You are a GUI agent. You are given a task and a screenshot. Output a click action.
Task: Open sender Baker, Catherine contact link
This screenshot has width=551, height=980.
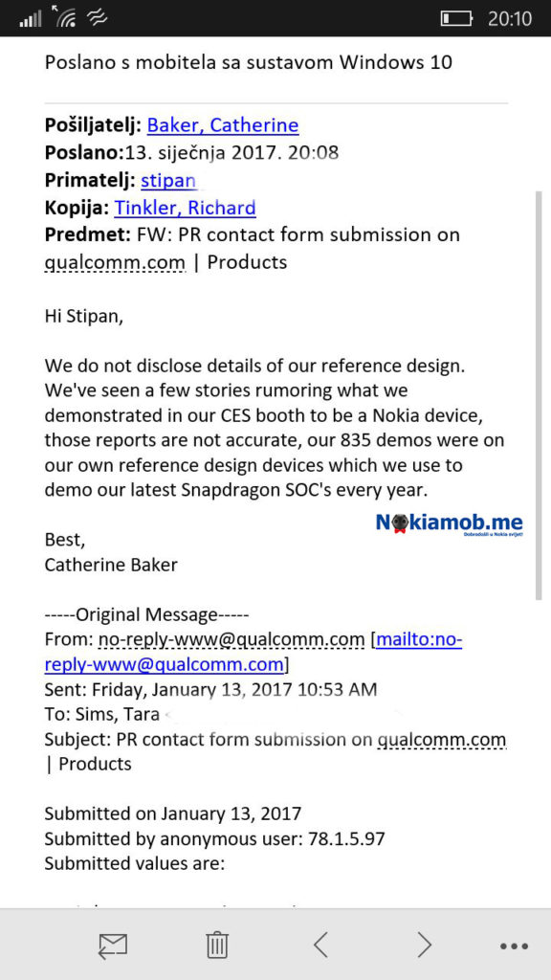pyautogui.click(x=222, y=125)
